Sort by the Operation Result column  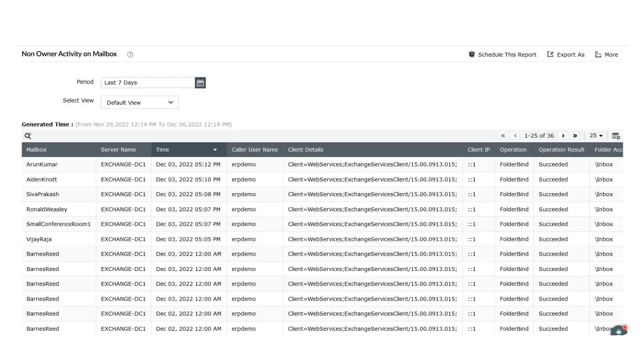(561, 150)
